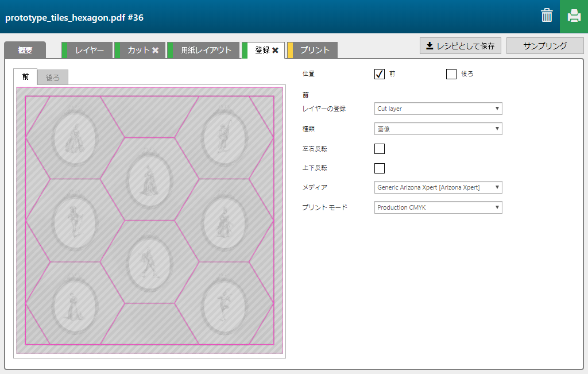The height and width of the screenshot is (374, 588).
Task: Enable the 左右反転 checkbox
Action: coord(380,149)
